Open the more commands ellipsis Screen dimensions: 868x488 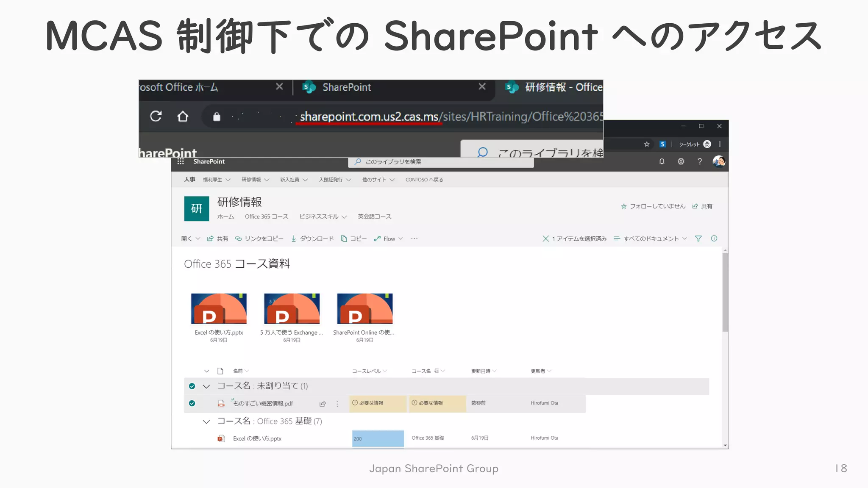pos(414,238)
